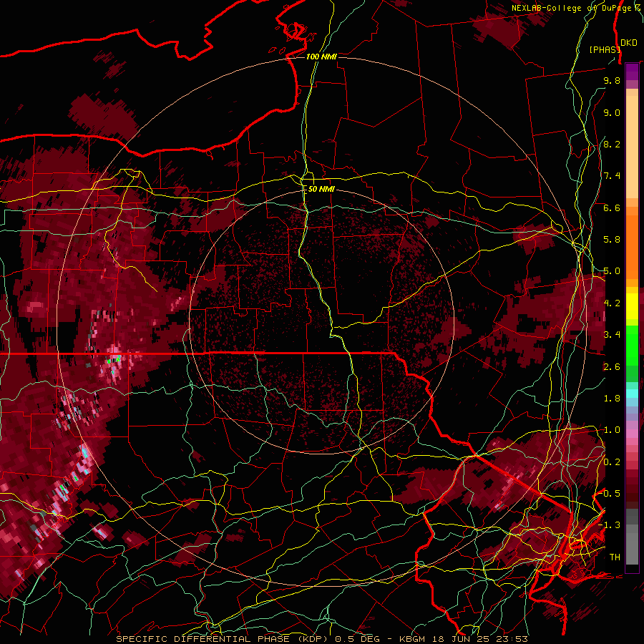Pick the yellow segment of the color scale
The height and width of the screenshot is (644, 644).
pos(632,306)
